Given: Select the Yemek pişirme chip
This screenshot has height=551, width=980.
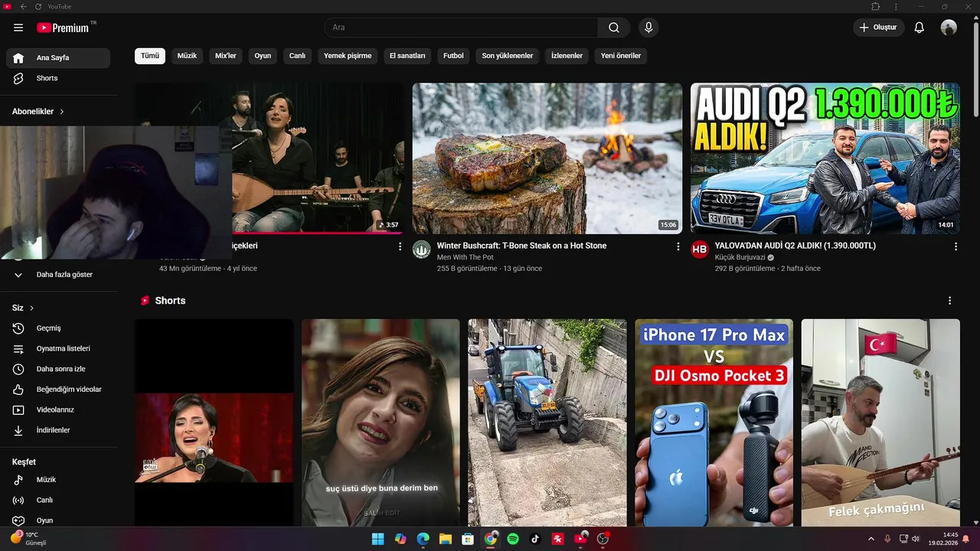Looking at the screenshot, I should tap(348, 56).
